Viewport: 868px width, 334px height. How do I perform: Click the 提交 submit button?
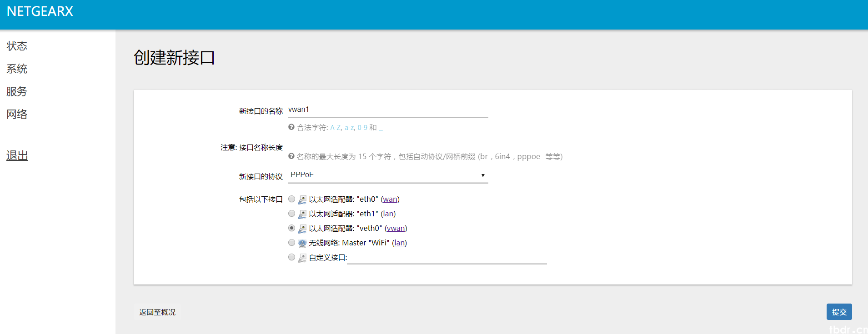[x=839, y=312]
